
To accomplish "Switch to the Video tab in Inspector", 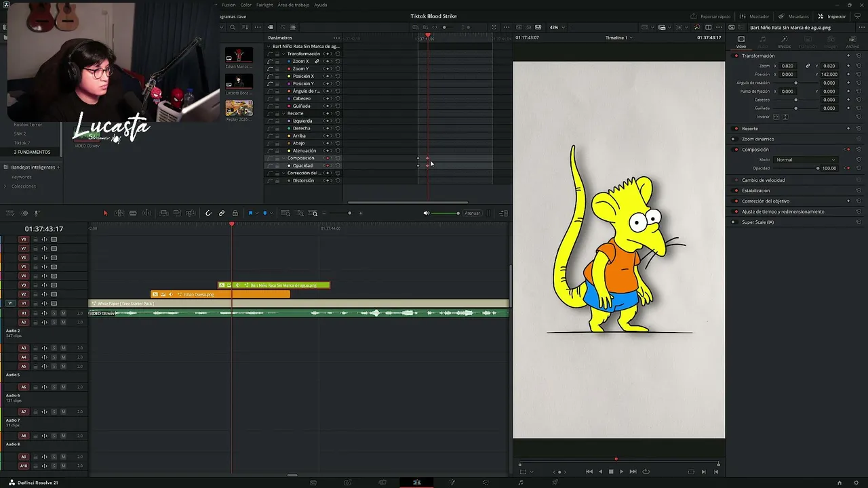I will [741, 41].
